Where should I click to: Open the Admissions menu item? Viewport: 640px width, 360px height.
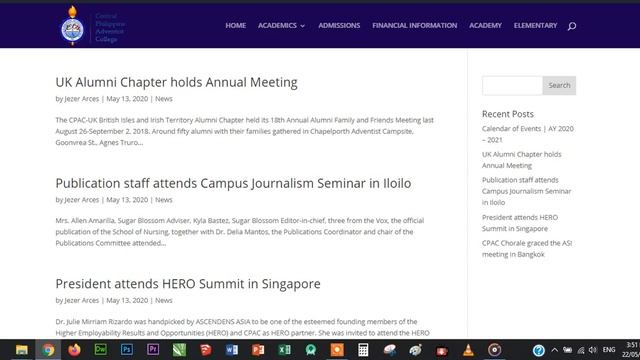(339, 25)
